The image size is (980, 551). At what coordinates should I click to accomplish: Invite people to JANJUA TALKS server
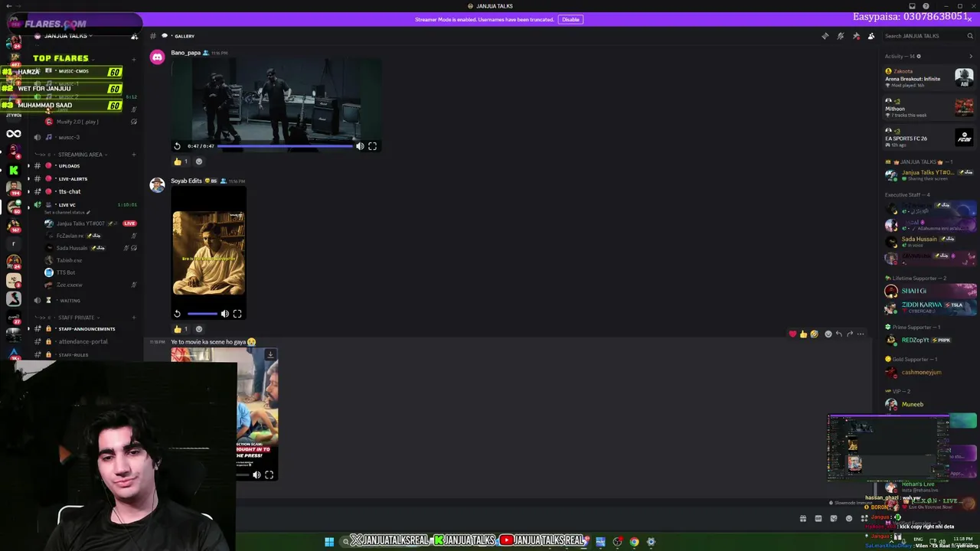pyautogui.click(x=134, y=37)
